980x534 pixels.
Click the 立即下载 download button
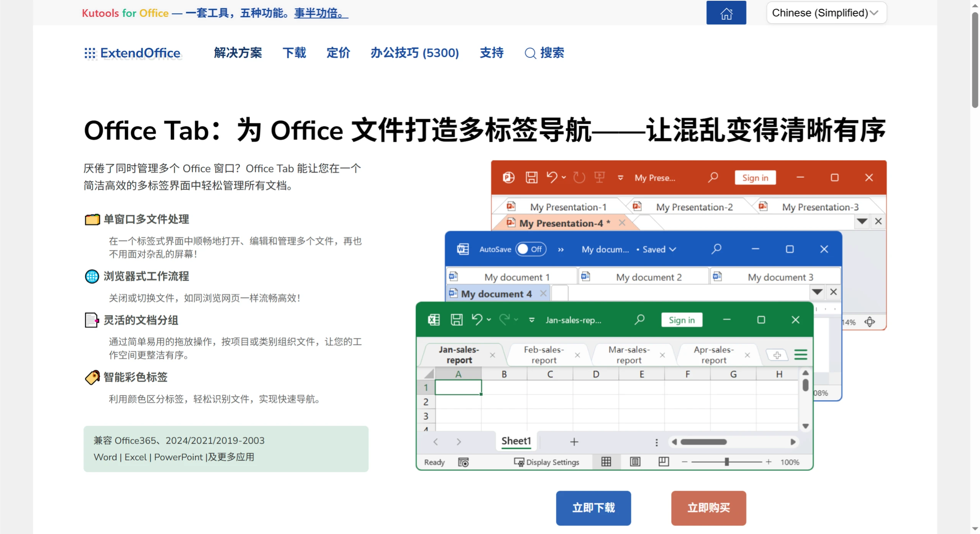coord(593,508)
